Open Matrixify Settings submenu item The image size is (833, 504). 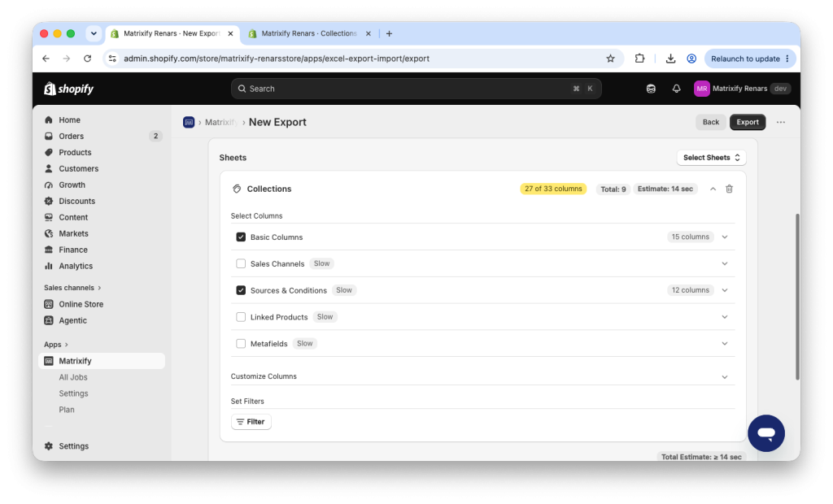pyautogui.click(x=73, y=393)
